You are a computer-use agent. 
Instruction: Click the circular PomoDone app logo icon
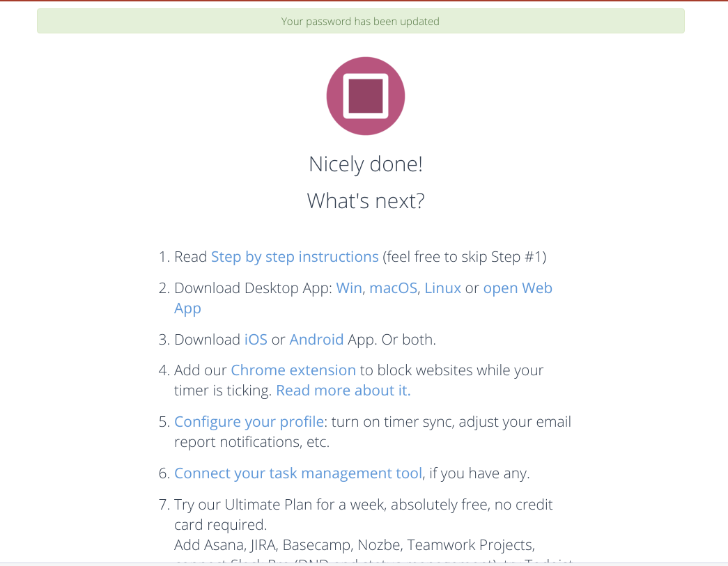click(365, 95)
